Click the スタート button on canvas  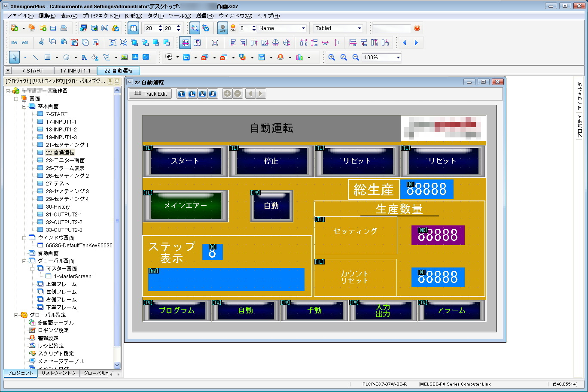point(185,161)
